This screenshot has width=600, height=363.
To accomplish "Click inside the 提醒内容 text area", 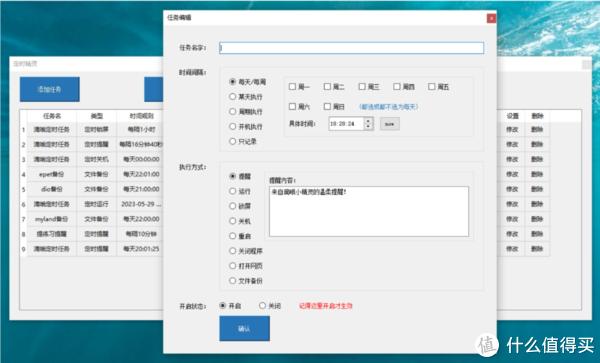I will pos(369,212).
